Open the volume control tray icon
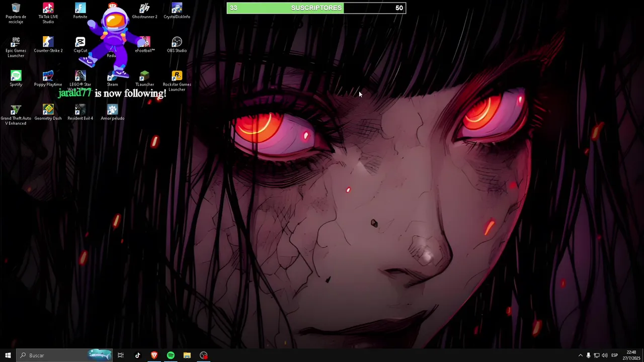This screenshot has height=362, width=644. pos(604,355)
